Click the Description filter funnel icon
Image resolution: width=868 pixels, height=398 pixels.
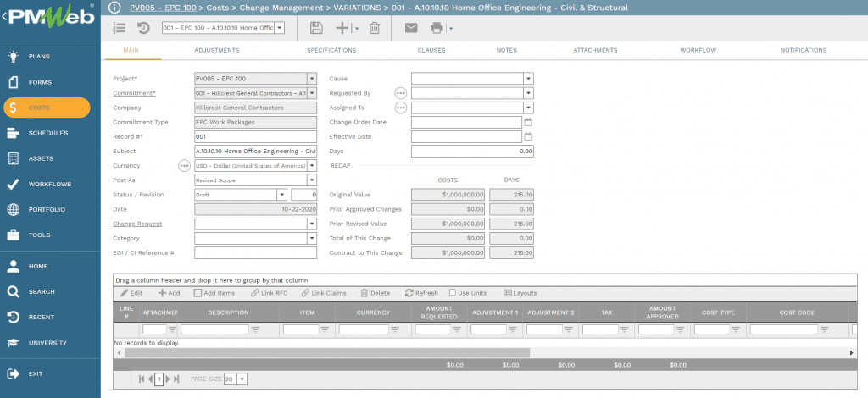255,329
